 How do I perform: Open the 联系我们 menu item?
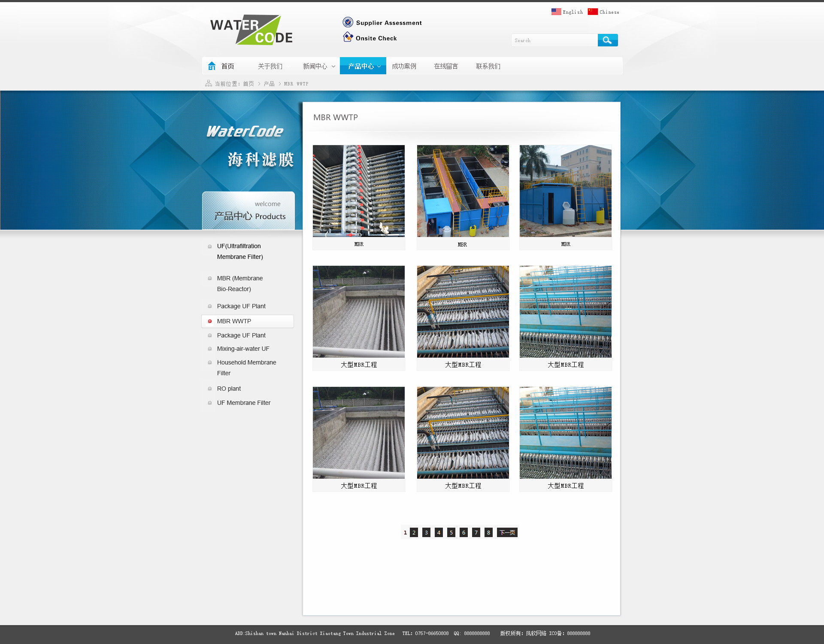pos(488,66)
